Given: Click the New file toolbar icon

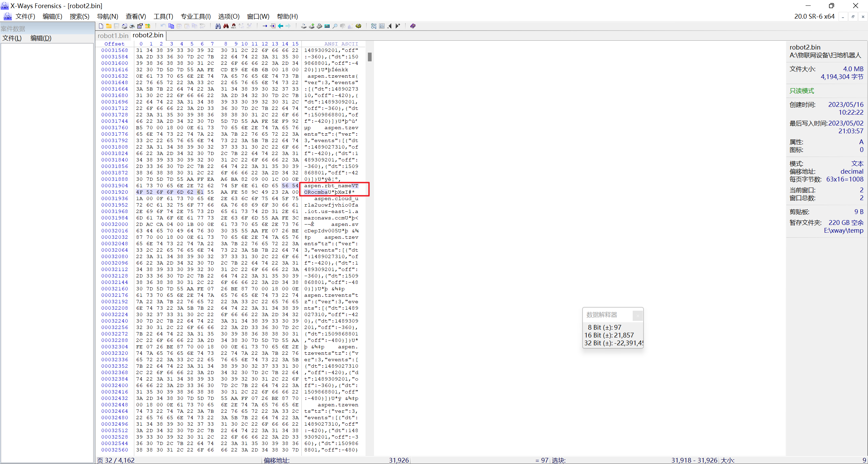Looking at the screenshot, I should click(x=101, y=26).
